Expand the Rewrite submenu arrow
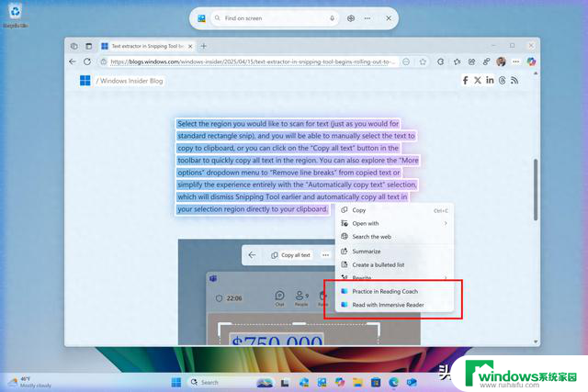 pyautogui.click(x=446, y=277)
